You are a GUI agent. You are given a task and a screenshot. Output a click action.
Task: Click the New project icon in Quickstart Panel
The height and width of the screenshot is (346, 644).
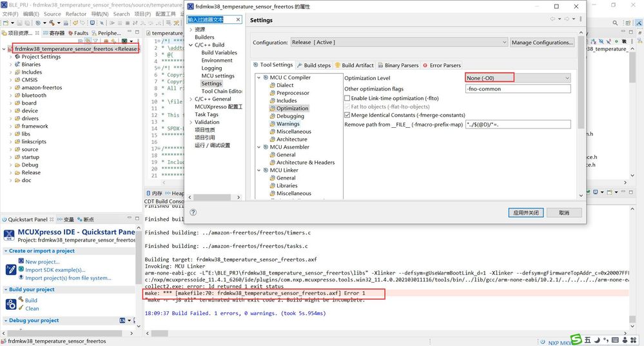[x=21, y=261]
